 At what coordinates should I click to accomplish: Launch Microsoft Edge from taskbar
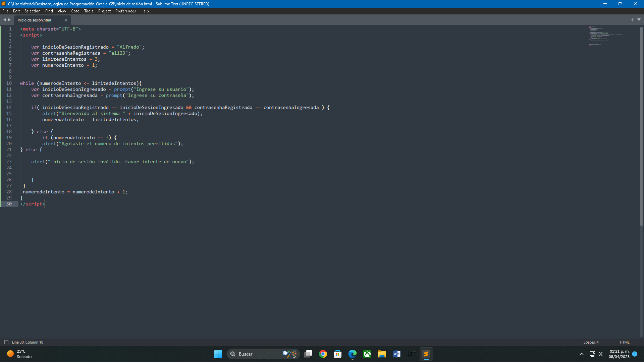353,354
